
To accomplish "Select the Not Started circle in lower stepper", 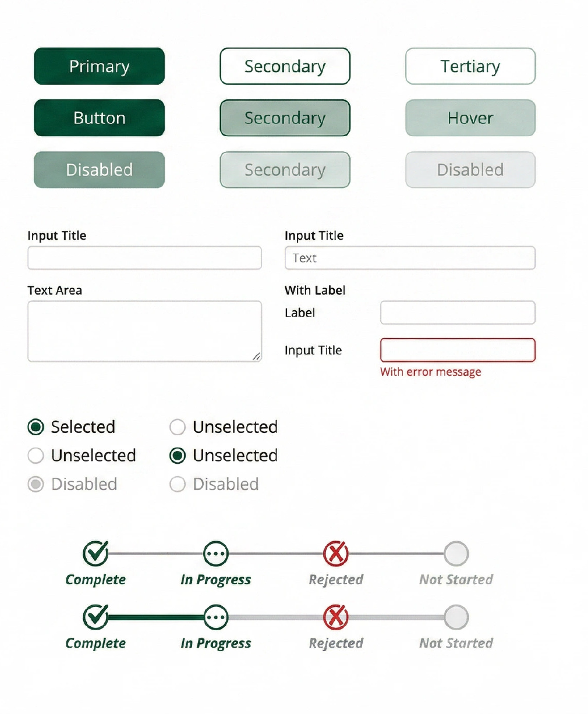I will [x=456, y=617].
